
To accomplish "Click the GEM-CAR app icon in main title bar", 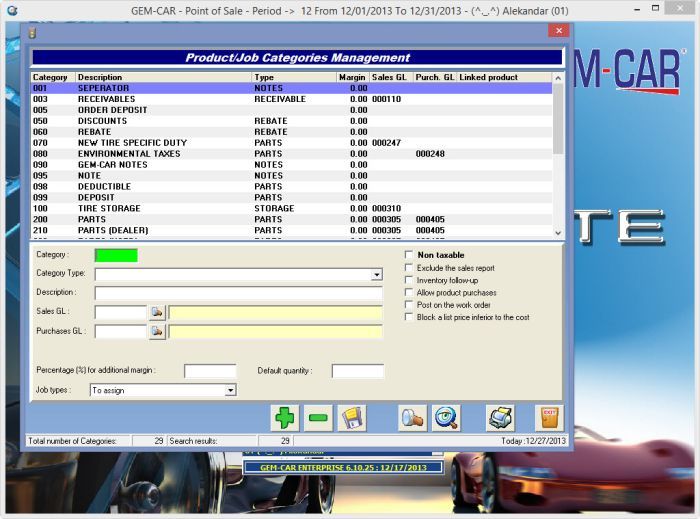I will pyautogui.click(x=12, y=10).
